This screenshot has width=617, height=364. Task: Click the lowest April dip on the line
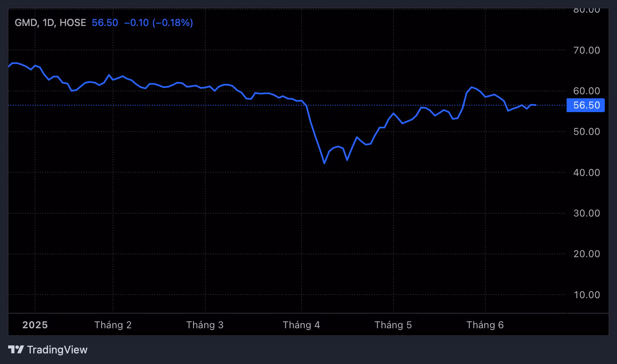click(x=324, y=163)
